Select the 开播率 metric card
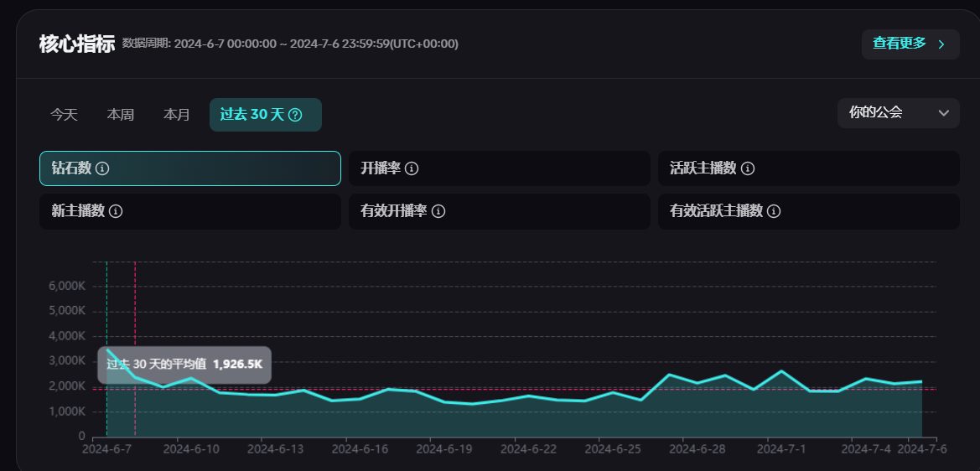 click(x=500, y=168)
